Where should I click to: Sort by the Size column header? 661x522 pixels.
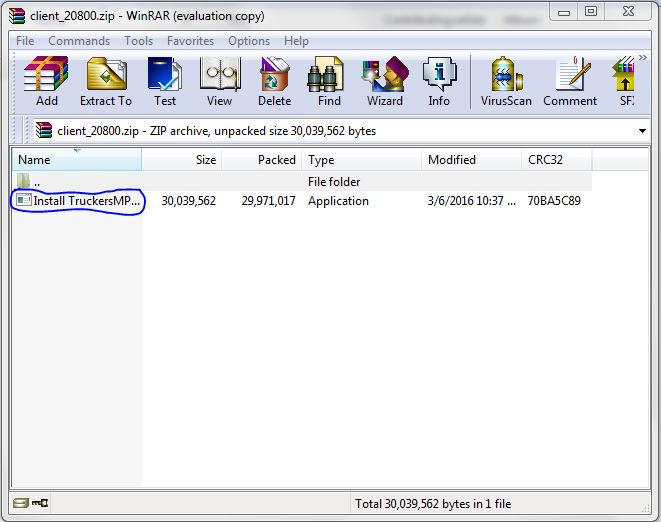(x=182, y=160)
